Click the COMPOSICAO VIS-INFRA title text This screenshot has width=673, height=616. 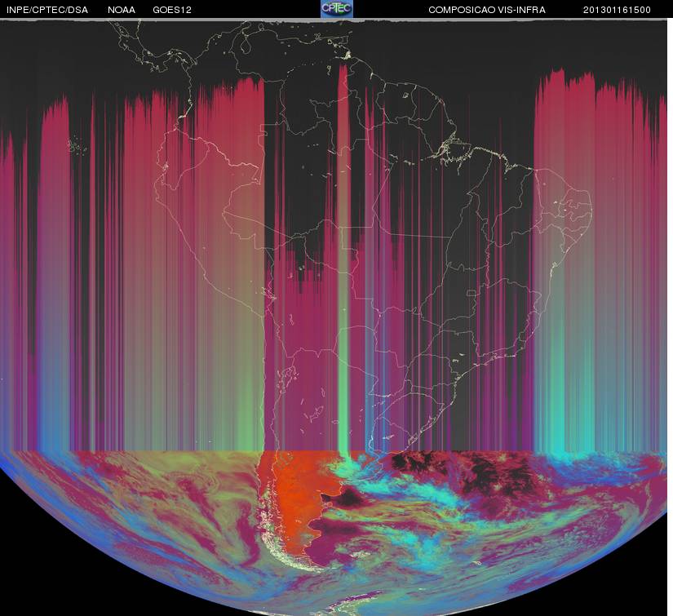(x=487, y=10)
